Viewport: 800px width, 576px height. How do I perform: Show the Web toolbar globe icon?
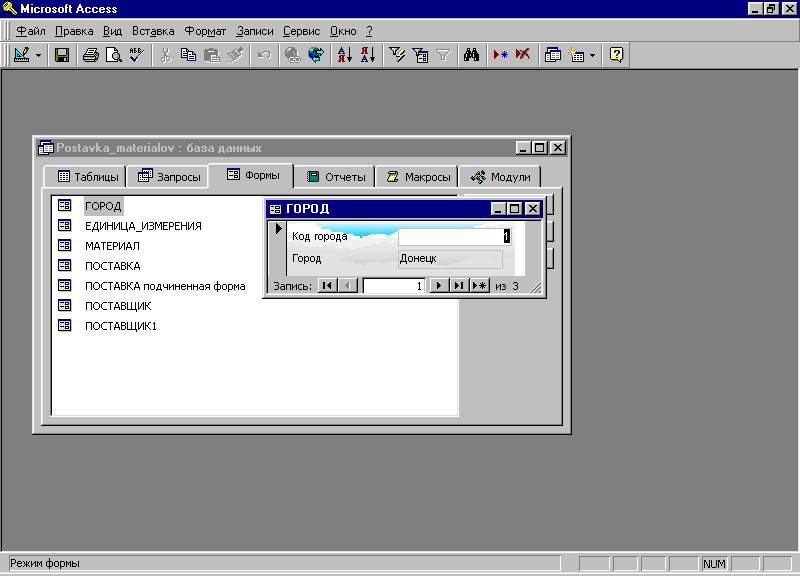(316, 55)
